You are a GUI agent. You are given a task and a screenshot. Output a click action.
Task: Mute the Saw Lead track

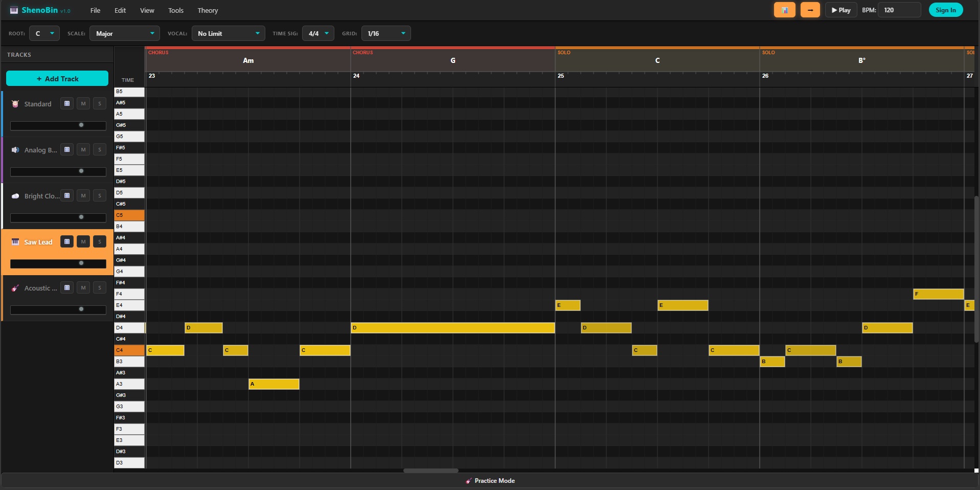[83, 241]
